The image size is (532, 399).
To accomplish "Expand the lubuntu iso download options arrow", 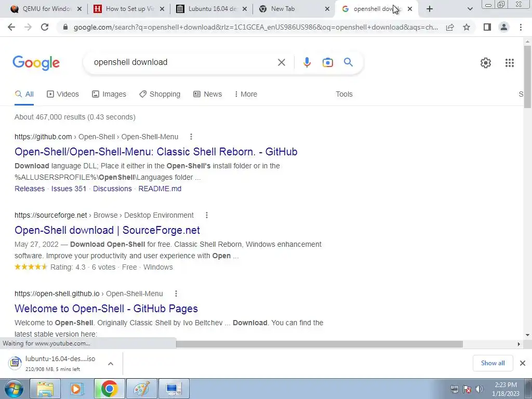I will (110, 364).
